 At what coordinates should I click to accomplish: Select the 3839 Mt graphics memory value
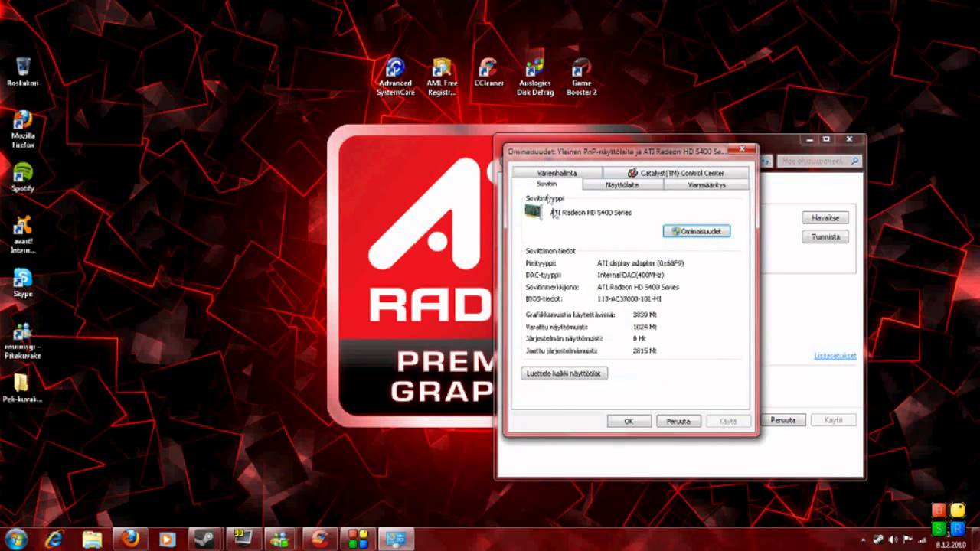tap(645, 315)
